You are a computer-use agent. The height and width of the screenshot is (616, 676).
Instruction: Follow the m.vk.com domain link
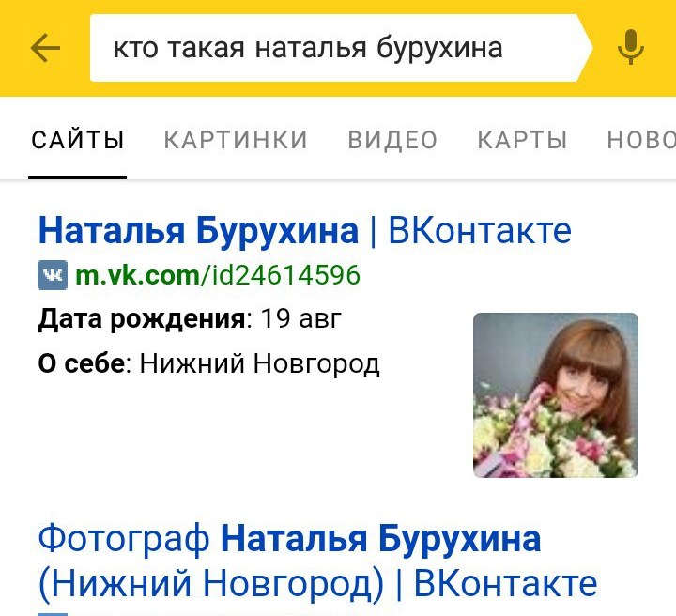[137, 275]
